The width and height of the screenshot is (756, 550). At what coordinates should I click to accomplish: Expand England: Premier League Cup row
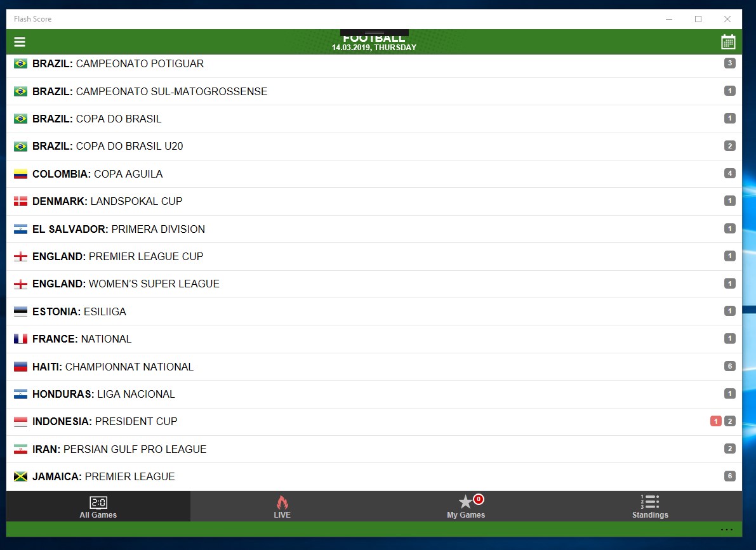[374, 256]
